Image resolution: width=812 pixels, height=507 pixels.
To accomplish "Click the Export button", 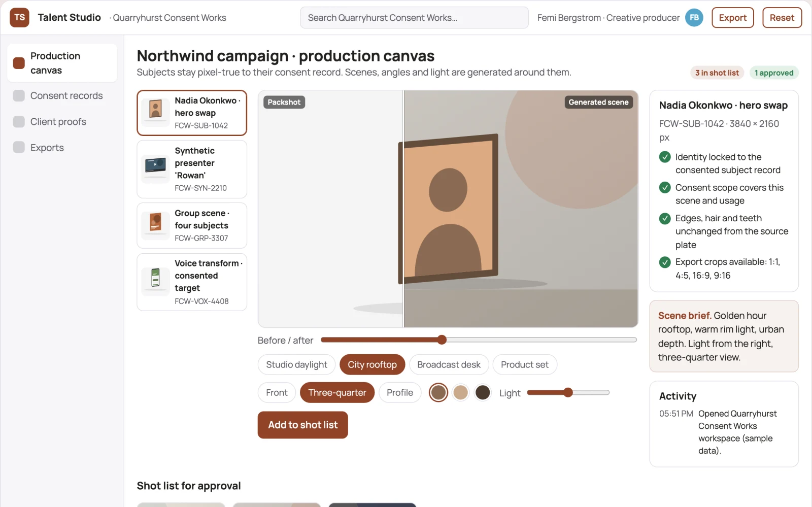I will 732,18.
